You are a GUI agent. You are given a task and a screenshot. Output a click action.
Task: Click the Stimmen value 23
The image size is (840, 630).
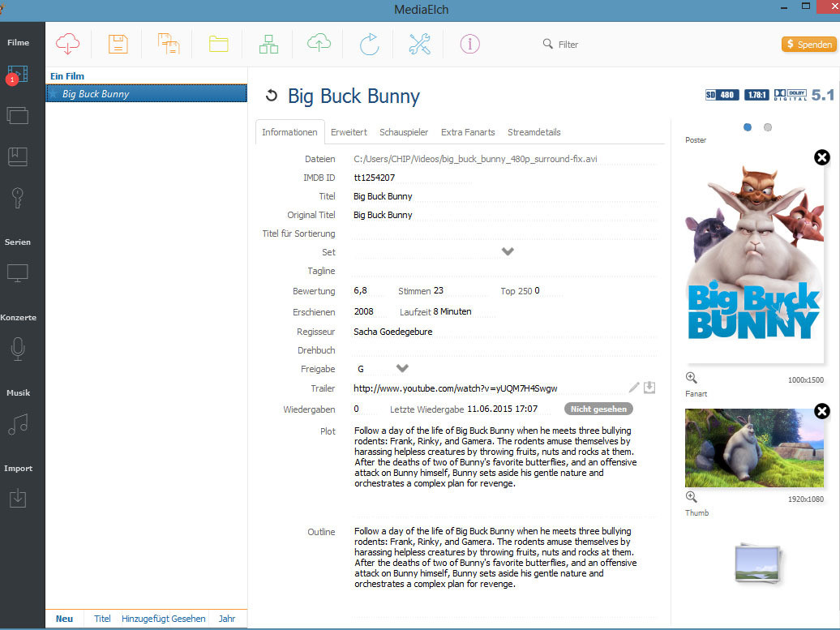pyautogui.click(x=459, y=291)
